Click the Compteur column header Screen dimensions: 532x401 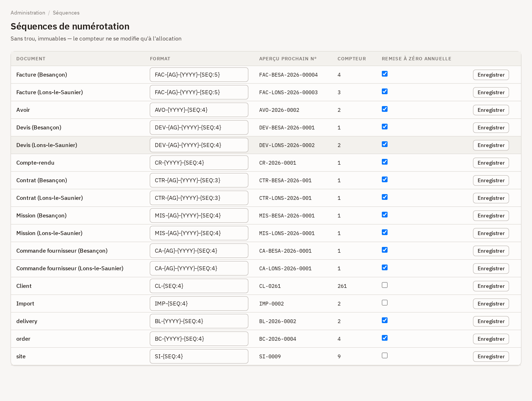tap(352, 59)
